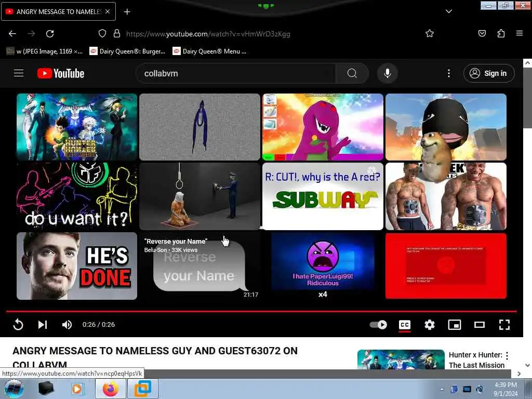532x399 pixels.
Task: Open the shirtless muscular men thumbnail
Action: coord(446,196)
